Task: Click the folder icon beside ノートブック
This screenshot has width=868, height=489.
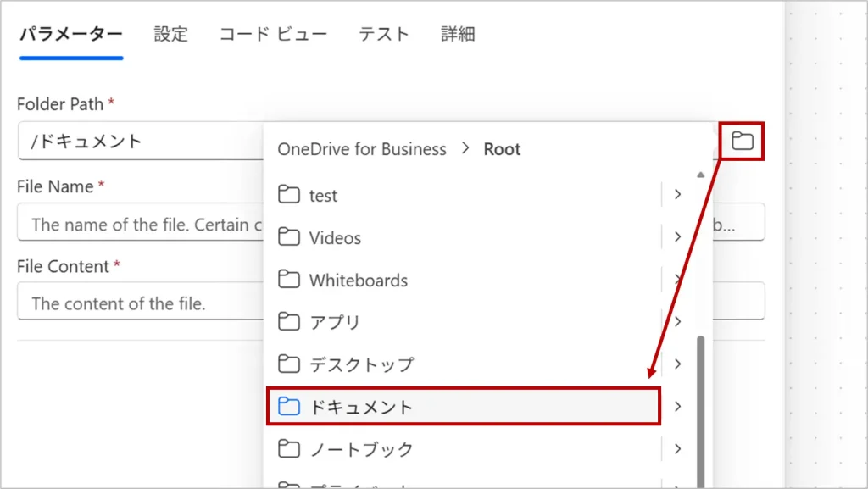Action: [x=290, y=448]
